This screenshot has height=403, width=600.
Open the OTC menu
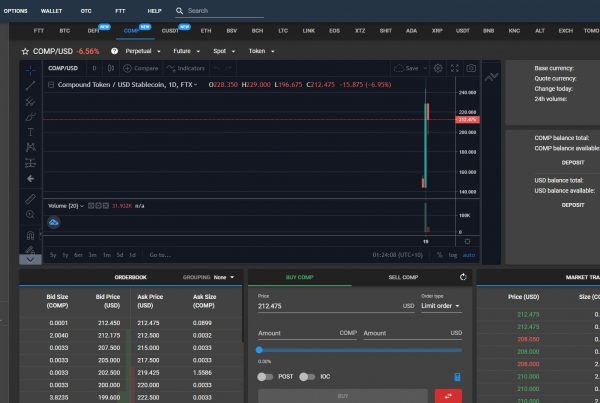(86, 11)
